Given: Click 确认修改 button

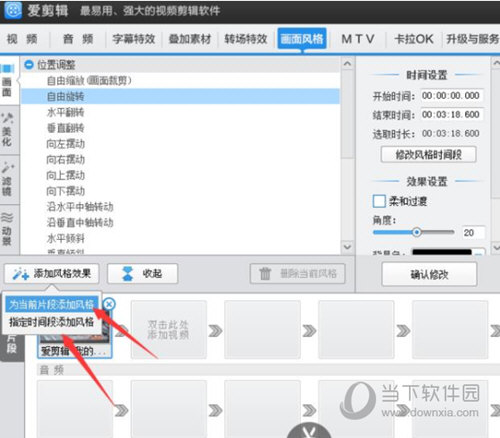Looking at the screenshot, I should 429,274.
